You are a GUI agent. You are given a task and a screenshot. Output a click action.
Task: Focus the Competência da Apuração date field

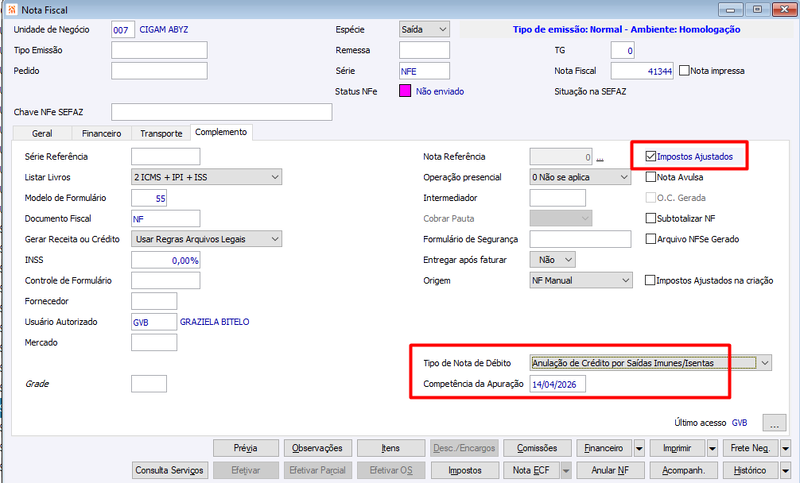[x=557, y=384]
